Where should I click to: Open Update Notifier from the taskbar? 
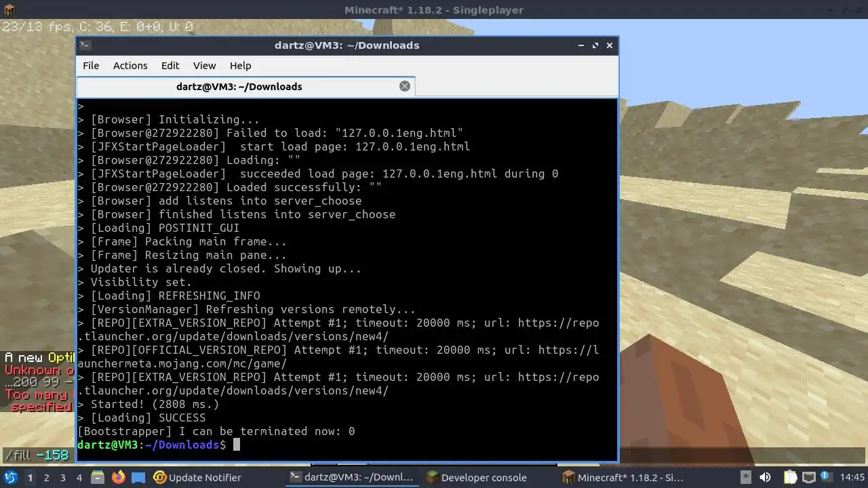[x=197, y=477]
